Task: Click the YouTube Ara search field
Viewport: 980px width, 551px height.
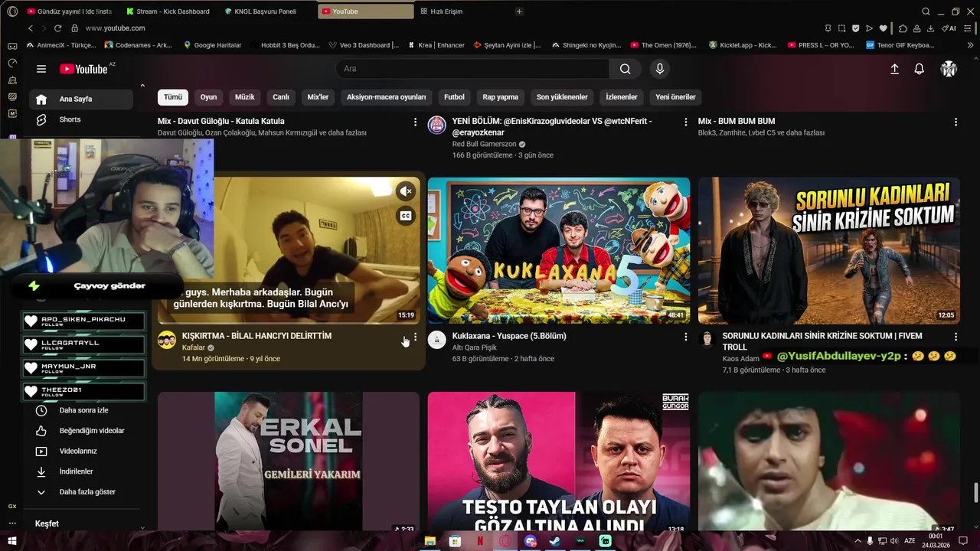Action: pos(472,69)
